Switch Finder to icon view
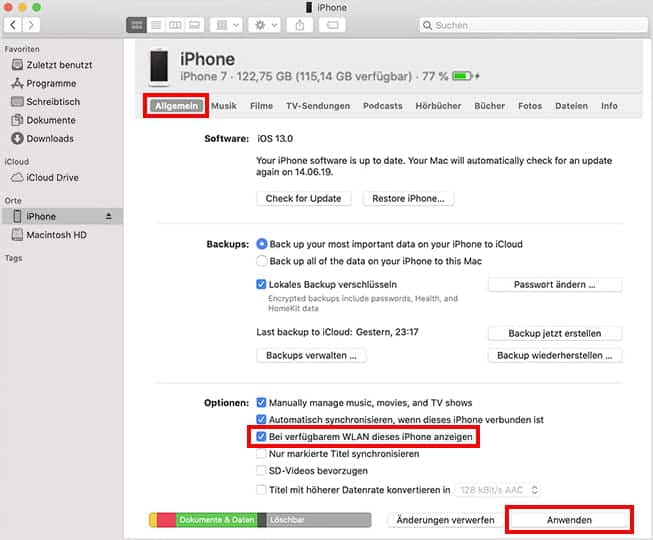This screenshot has width=653, height=540. pyautogui.click(x=136, y=25)
